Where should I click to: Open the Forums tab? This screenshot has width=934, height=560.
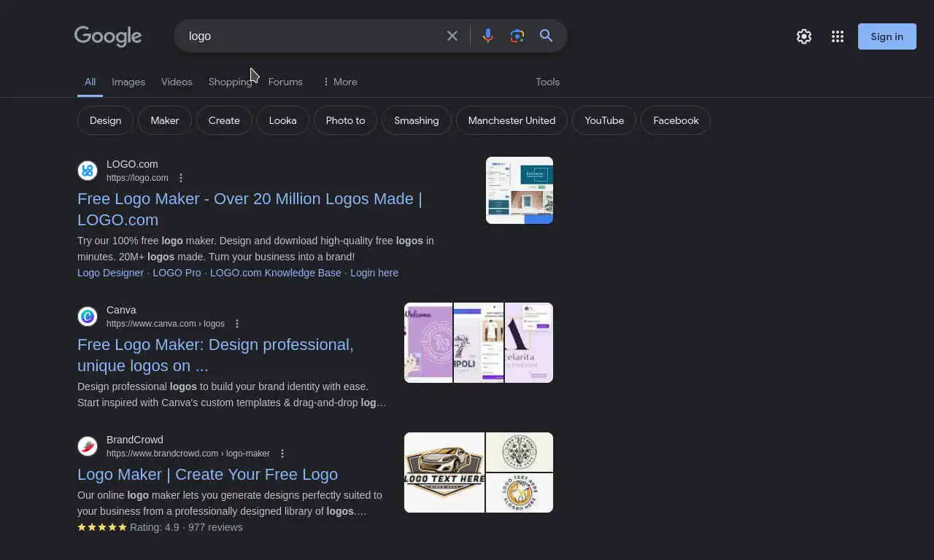point(285,82)
